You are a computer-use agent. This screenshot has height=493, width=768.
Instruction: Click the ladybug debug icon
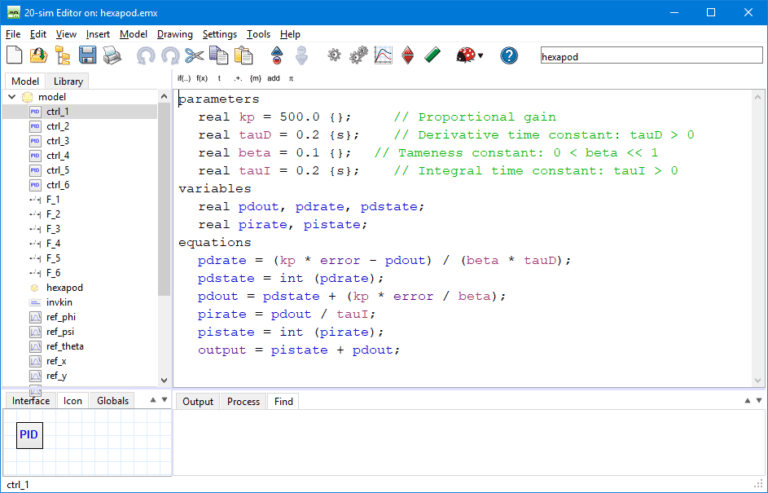[x=465, y=56]
